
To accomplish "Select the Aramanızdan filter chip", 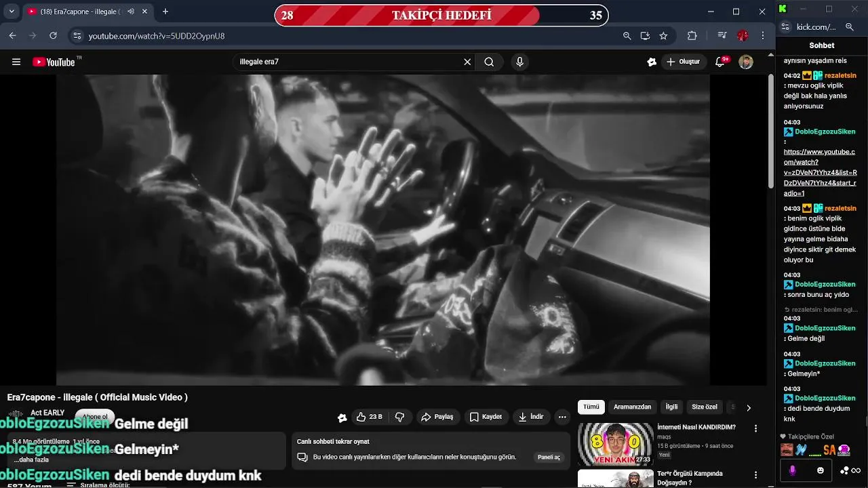I will 632,407.
